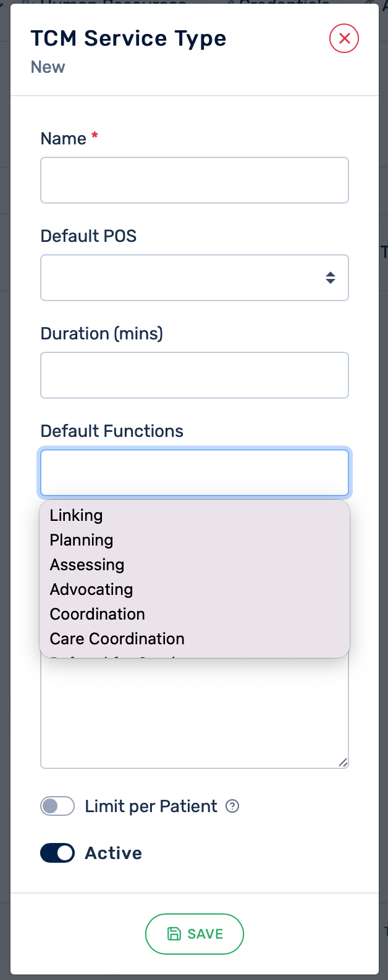Turn off the Active toggle
388x980 pixels.
pos(57,853)
